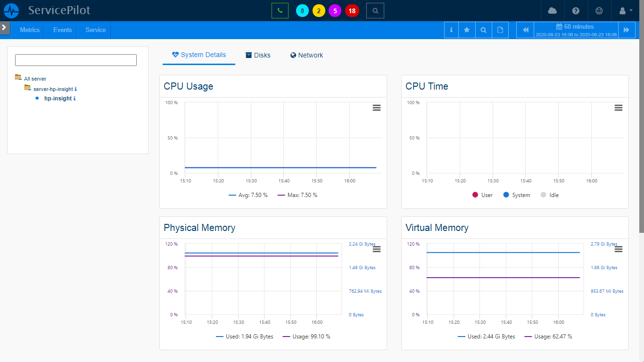
Task: Go to previous time period
Action: 525,30
